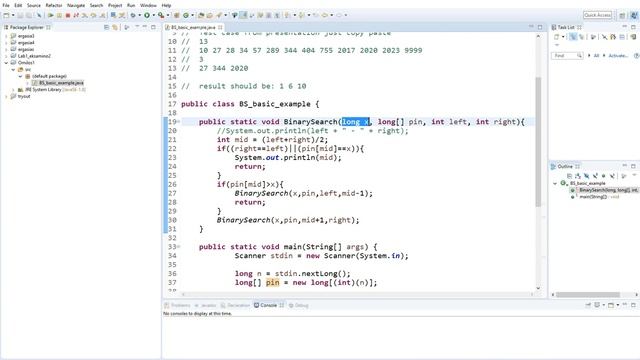Switch to the Java perspective icon
Image resolution: width=640 pixels, height=360 pixels.
634,15
